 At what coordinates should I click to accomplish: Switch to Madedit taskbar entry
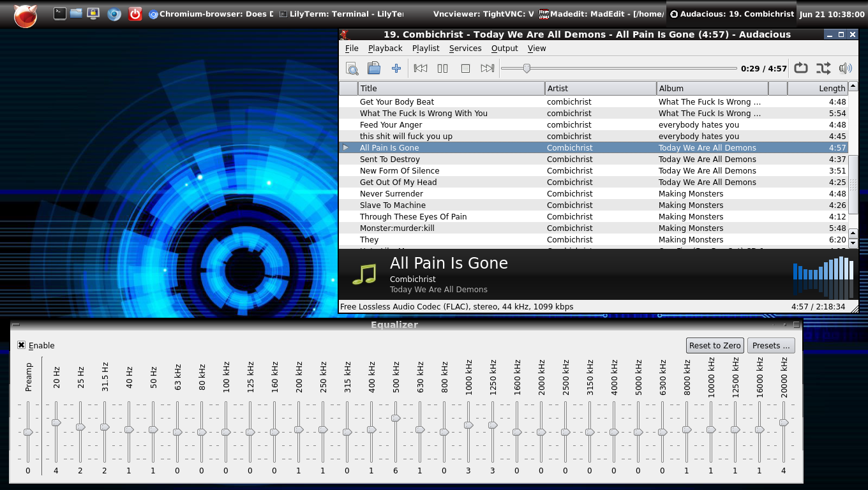(601, 14)
